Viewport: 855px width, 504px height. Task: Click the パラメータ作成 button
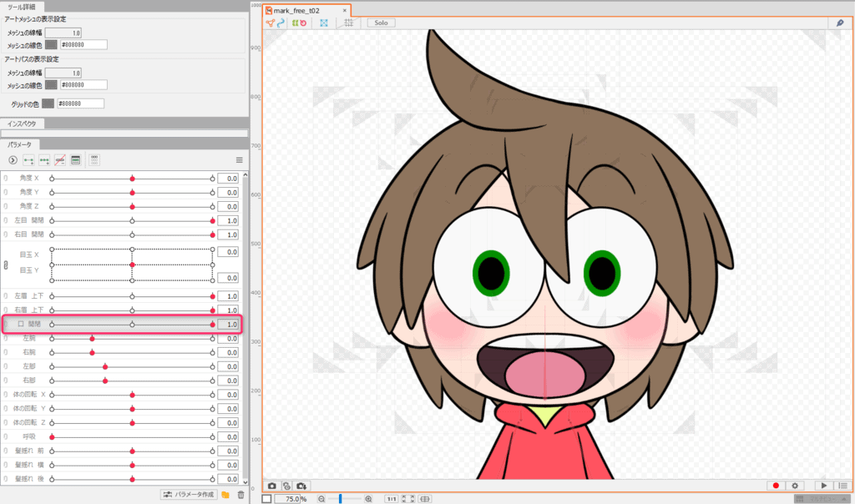click(x=188, y=495)
